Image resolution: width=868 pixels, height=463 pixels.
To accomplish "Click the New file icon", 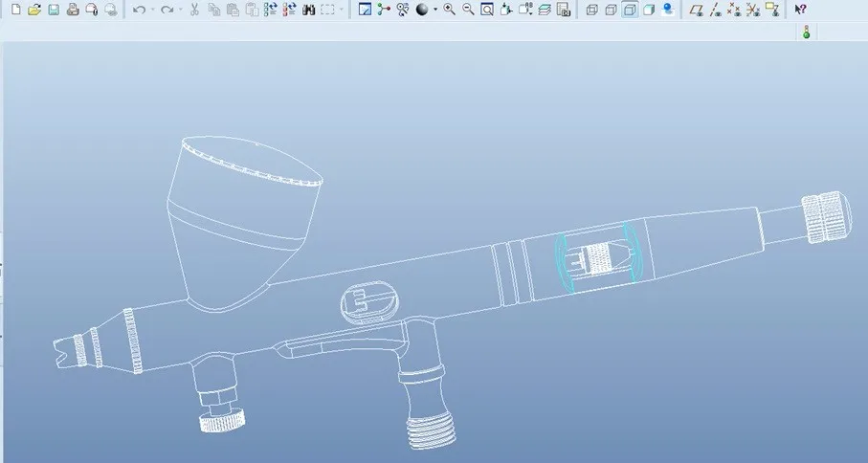I will coord(16,9).
